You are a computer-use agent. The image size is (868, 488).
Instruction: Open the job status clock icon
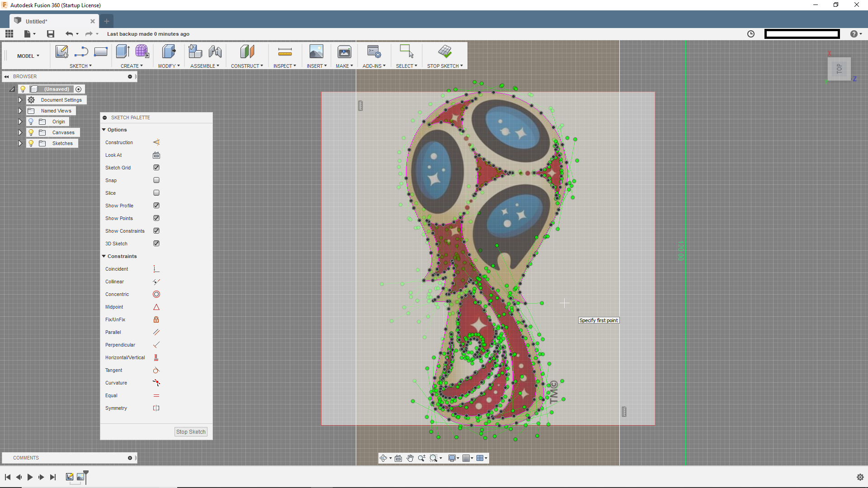(751, 34)
